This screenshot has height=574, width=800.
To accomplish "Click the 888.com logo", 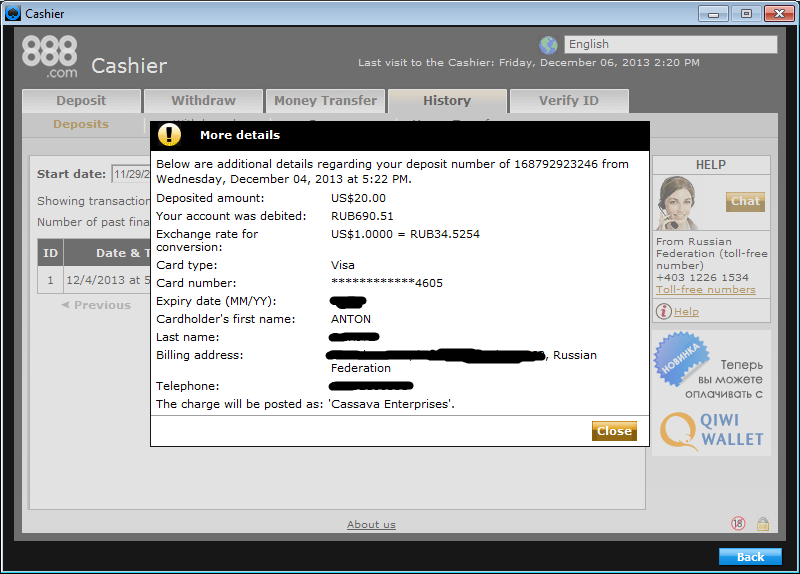I will [x=49, y=57].
